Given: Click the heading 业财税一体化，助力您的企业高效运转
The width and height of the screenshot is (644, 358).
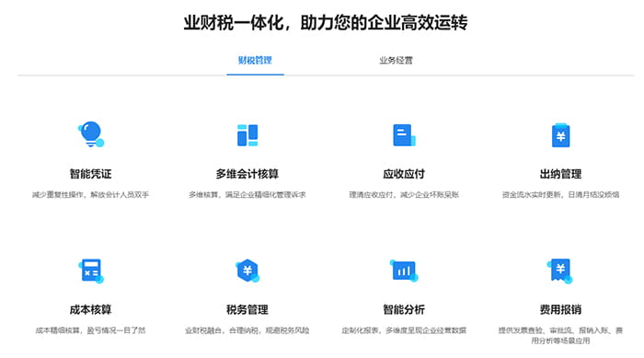Looking at the screenshot, I should (326, 22).
